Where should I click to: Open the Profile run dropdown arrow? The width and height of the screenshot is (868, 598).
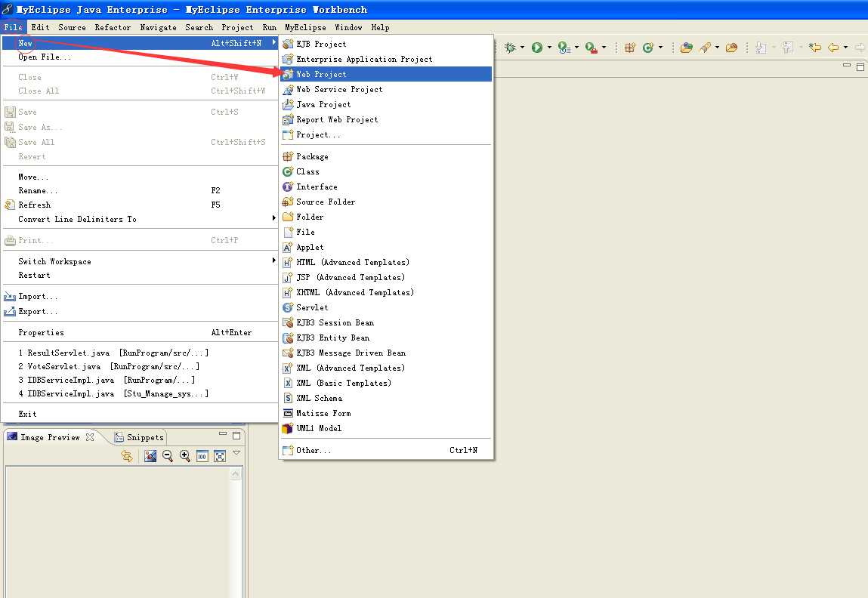[x=576, y=48]
